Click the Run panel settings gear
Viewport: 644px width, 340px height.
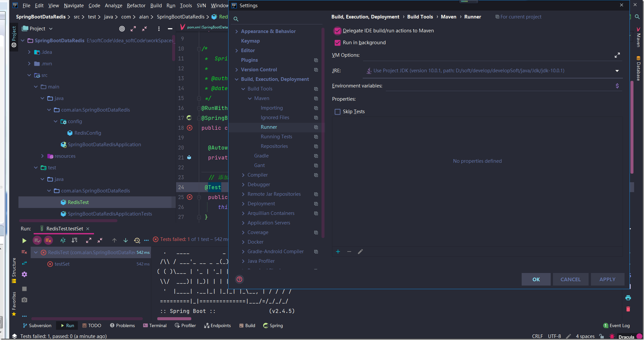pos(24,275)
